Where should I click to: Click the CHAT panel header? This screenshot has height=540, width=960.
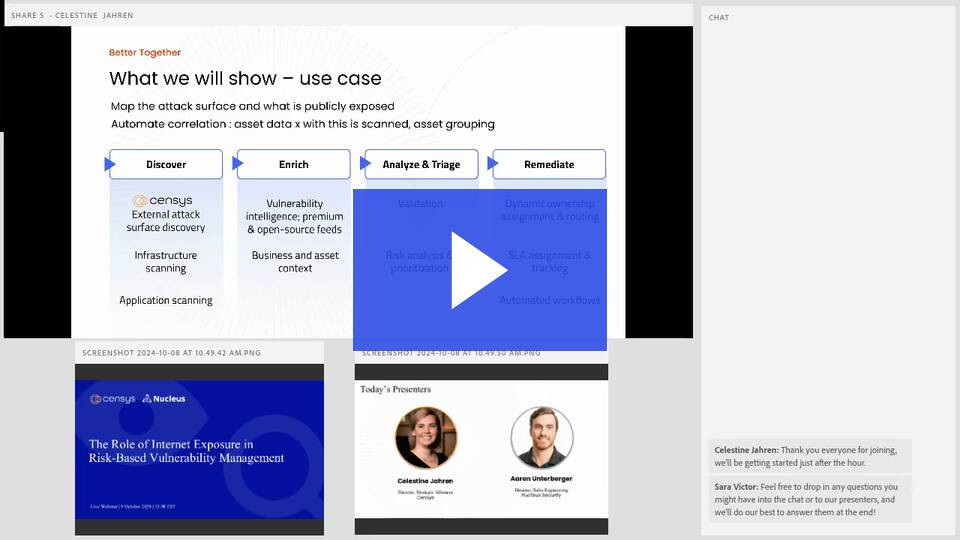719,18
